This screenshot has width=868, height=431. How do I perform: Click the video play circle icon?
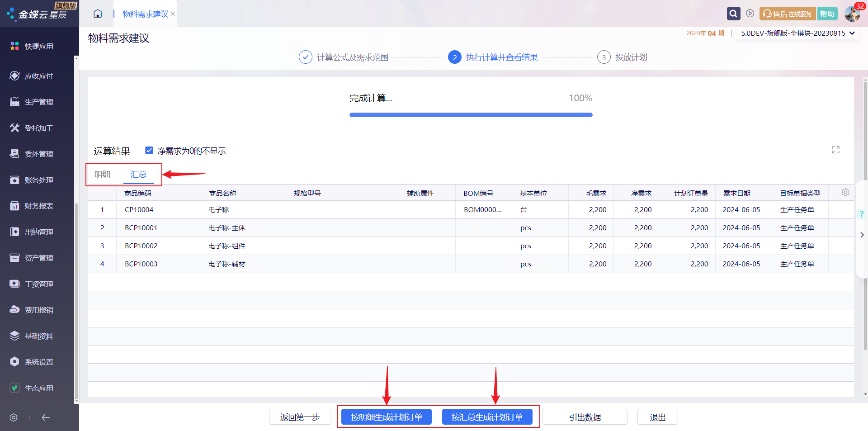point(750,14)
